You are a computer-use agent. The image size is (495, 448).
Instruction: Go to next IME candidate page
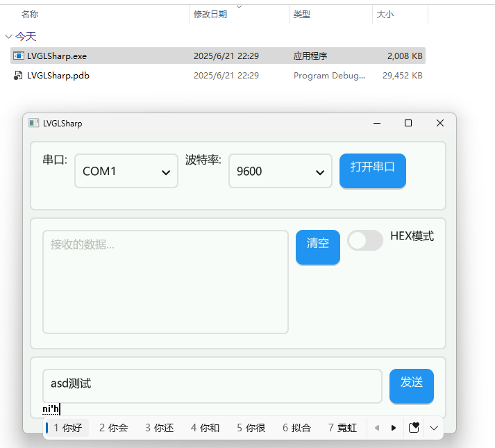[394, 428]
